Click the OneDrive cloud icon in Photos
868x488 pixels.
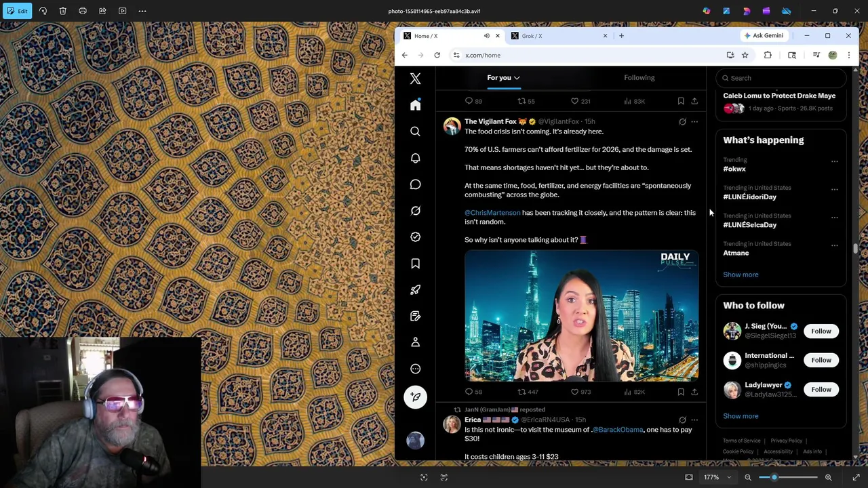point(787,11)
